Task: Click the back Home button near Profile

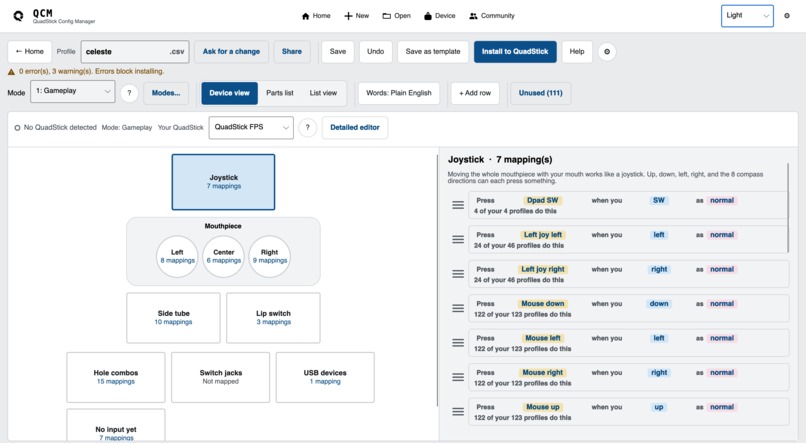Action: point(29,51)
